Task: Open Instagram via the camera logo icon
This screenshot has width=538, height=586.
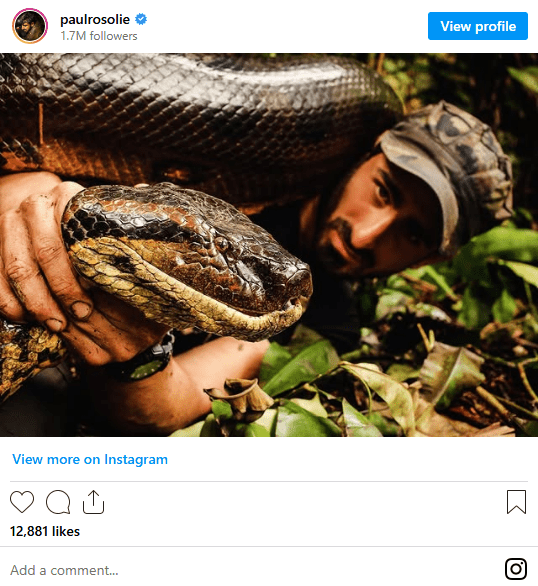Action: 516,569
